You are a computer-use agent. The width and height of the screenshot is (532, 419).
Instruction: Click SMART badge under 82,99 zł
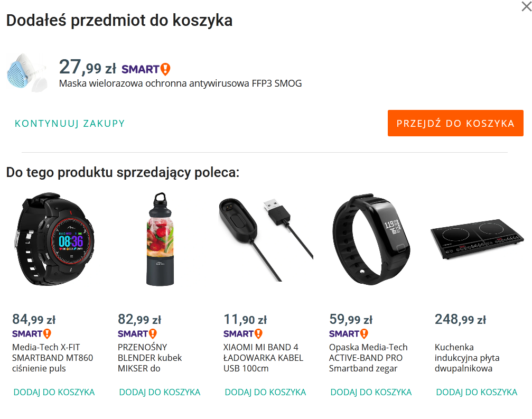(x=137, y=334)
